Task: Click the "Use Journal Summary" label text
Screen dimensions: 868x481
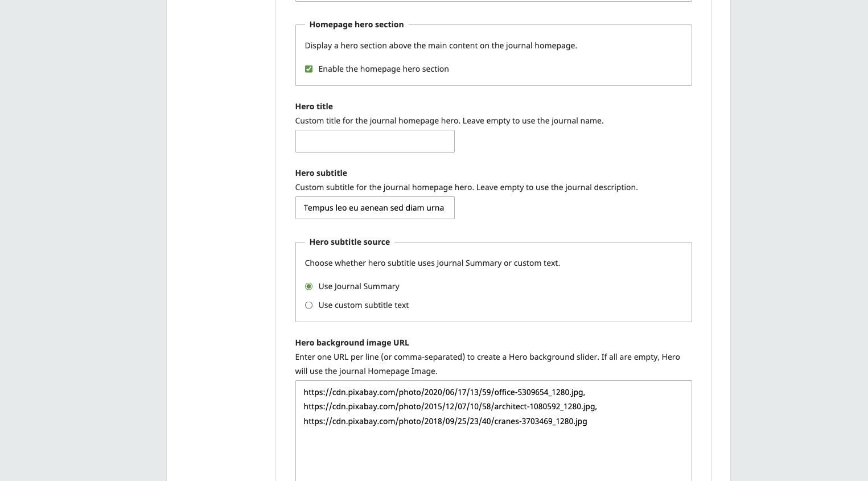Action: [359, 286]
